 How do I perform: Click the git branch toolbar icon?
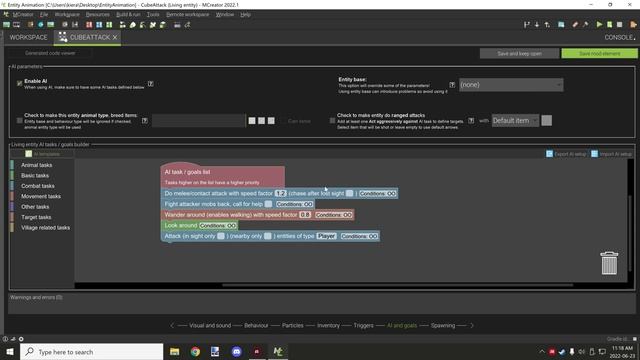click(527, 24)
